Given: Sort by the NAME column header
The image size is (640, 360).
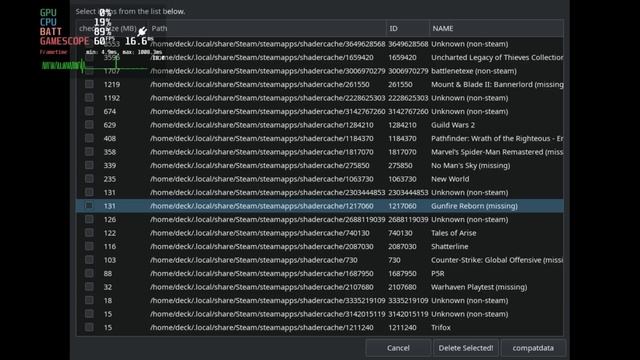Looking at the screenshot, I should tap(496, 28).
